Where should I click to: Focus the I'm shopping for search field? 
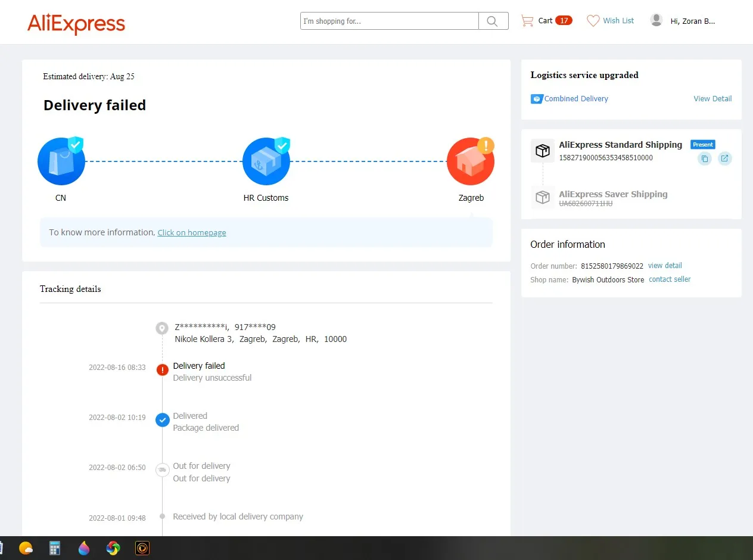[x=390, y=21]
